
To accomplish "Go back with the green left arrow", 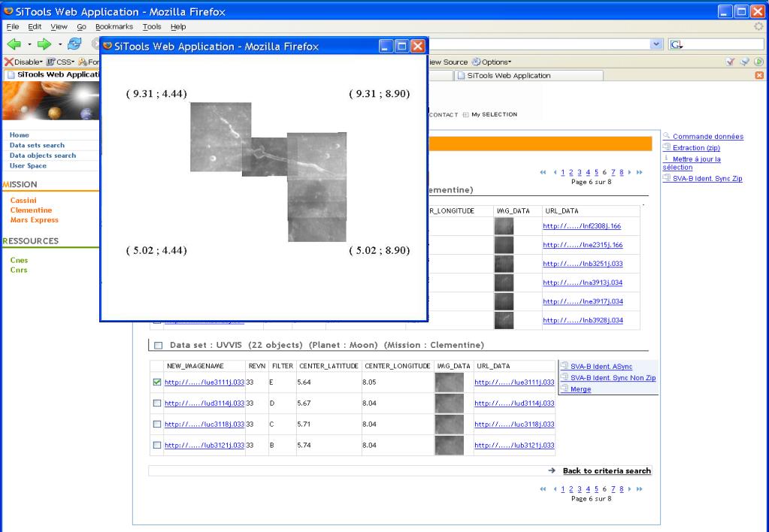I will click(14, 44).
